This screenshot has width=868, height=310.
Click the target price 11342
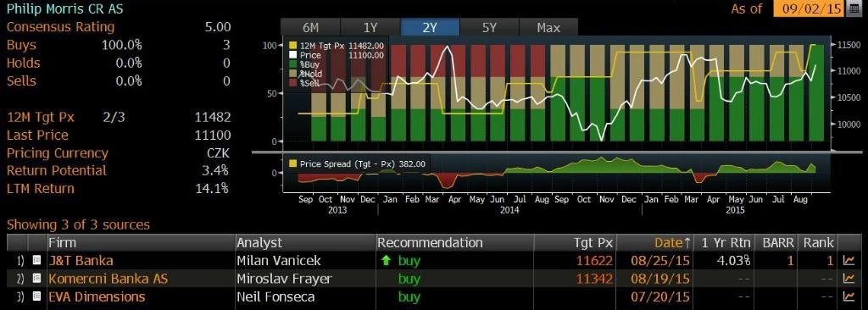click(x=594, y=279)
